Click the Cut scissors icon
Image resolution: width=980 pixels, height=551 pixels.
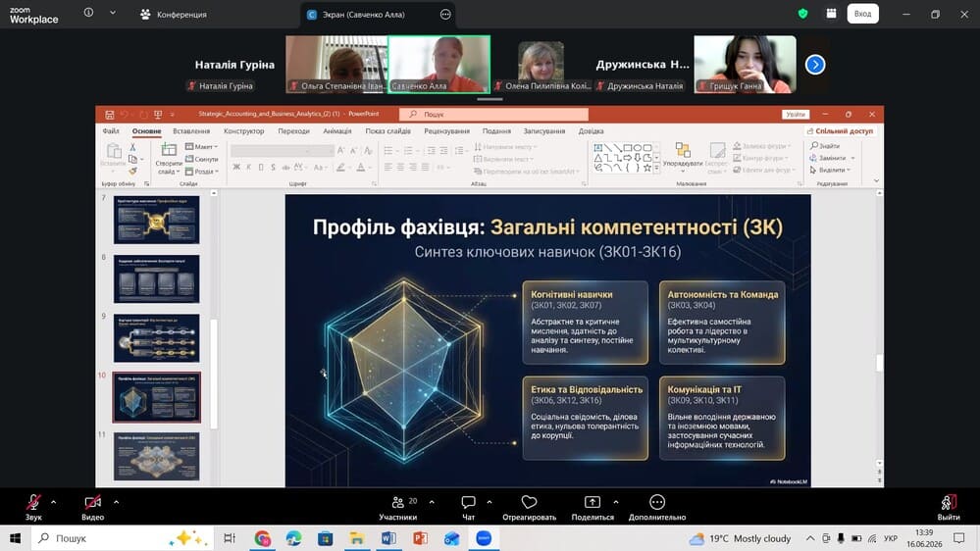[132, 147]
